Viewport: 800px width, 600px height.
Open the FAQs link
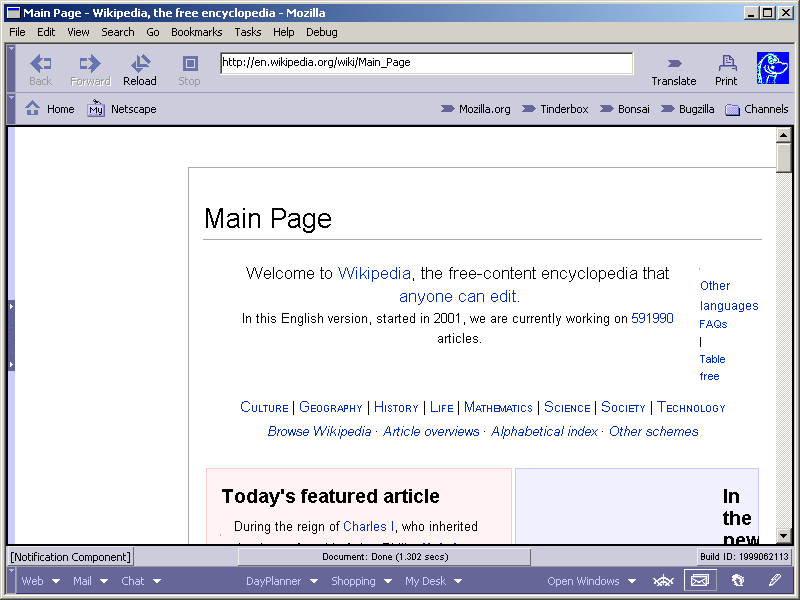713,324
